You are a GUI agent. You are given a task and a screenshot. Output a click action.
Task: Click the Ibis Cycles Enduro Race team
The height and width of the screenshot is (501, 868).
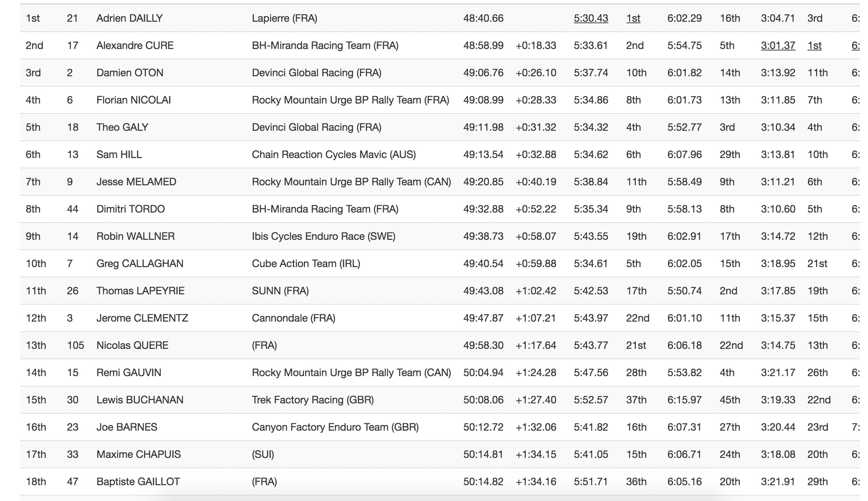point(323,236)
